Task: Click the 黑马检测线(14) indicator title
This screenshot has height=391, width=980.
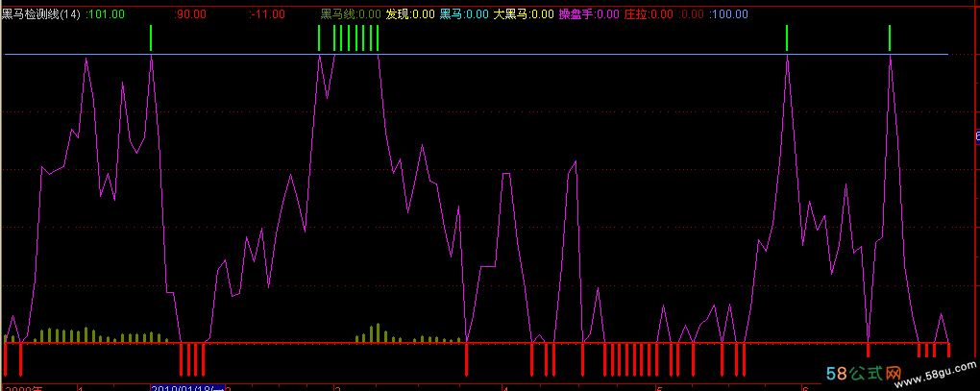Action: coord(40,14)
